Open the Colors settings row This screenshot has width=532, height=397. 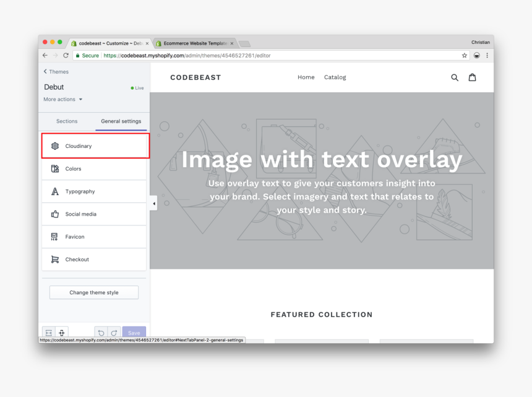point(94,169)
